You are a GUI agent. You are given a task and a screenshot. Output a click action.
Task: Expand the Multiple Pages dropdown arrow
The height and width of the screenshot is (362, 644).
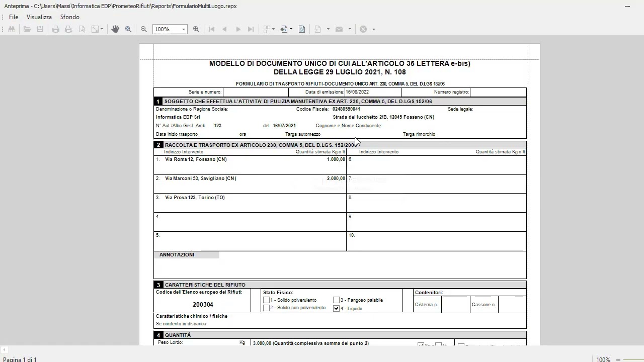[x=273, y=29]
